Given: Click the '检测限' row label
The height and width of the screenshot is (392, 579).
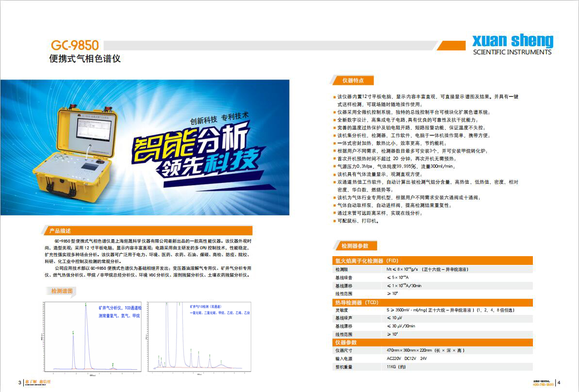Looking at the screenshot, I should (341, 269).
